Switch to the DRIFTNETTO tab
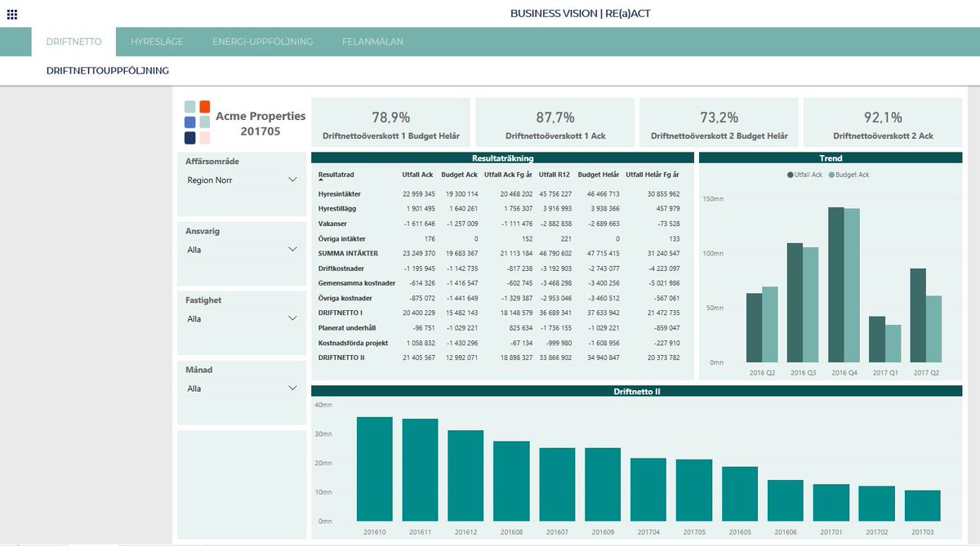This screenshot has height=546, width=980. (74, 42)
